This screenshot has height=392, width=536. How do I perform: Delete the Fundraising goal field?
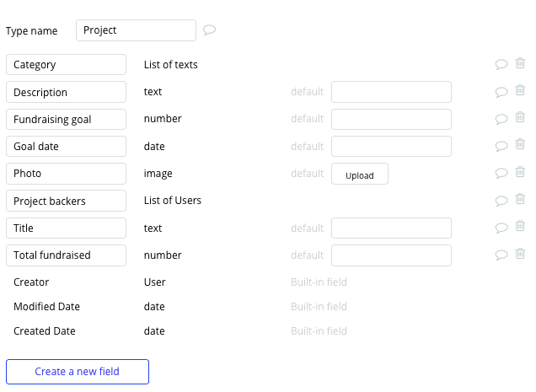pyautogui.click(x=520, y=117)
